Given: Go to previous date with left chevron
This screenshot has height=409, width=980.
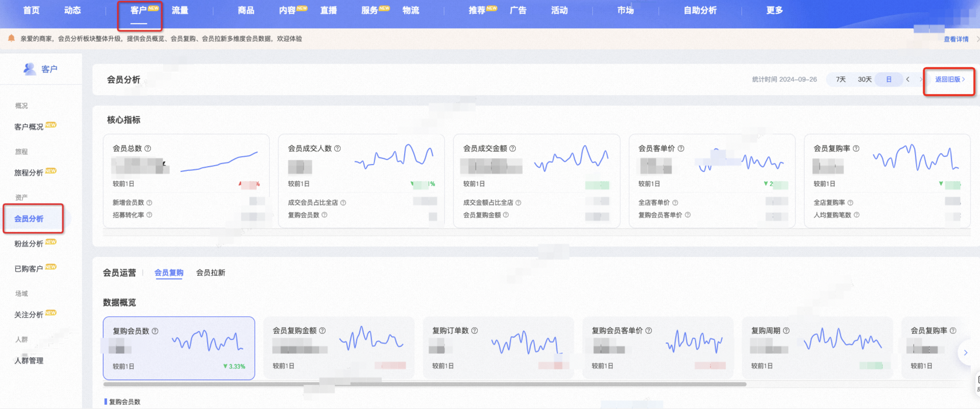Looking at the screenshot, I should click(x=908, y=79).
